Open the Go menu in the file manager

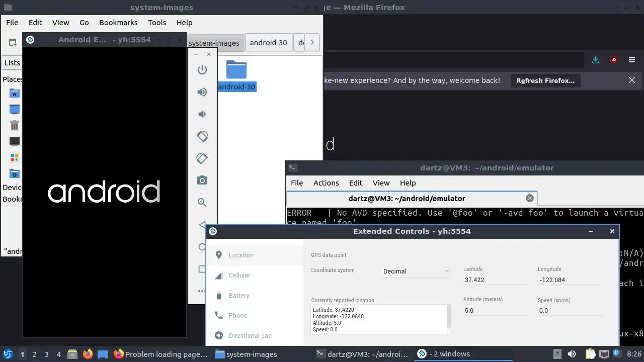(x=84, y=22)
